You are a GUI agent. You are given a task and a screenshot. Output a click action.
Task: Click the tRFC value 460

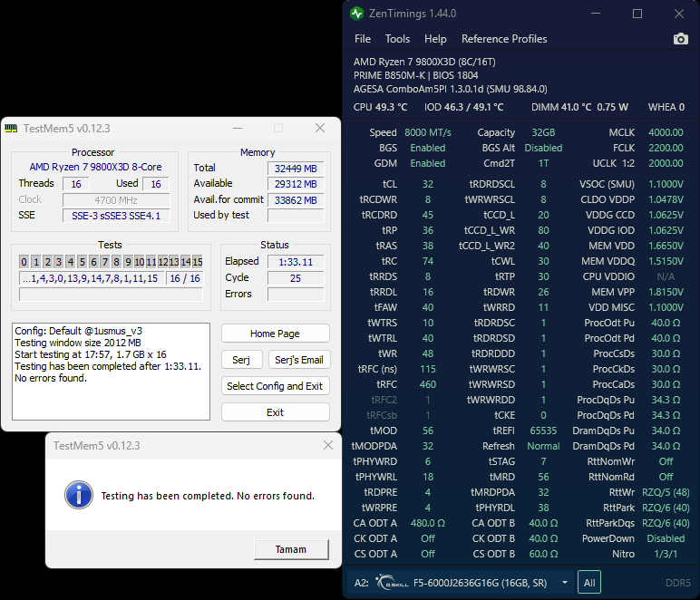pyautogui.click(x=428, y=384)
